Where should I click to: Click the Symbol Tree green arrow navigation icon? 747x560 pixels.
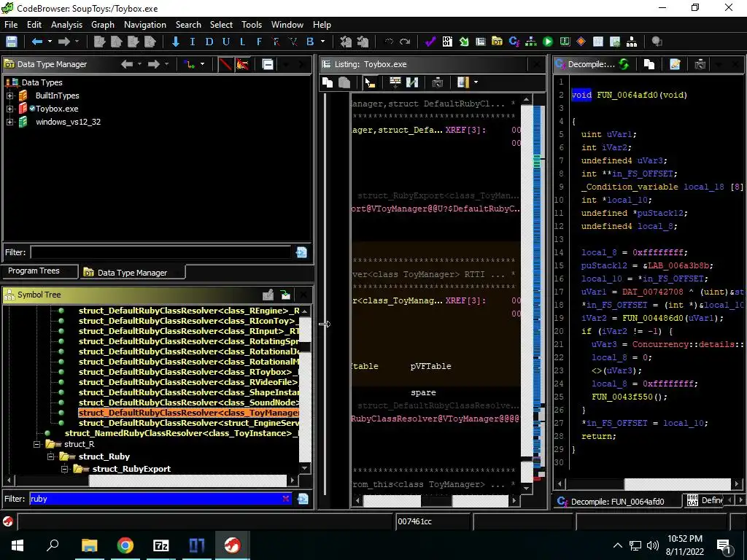[285, 295]
